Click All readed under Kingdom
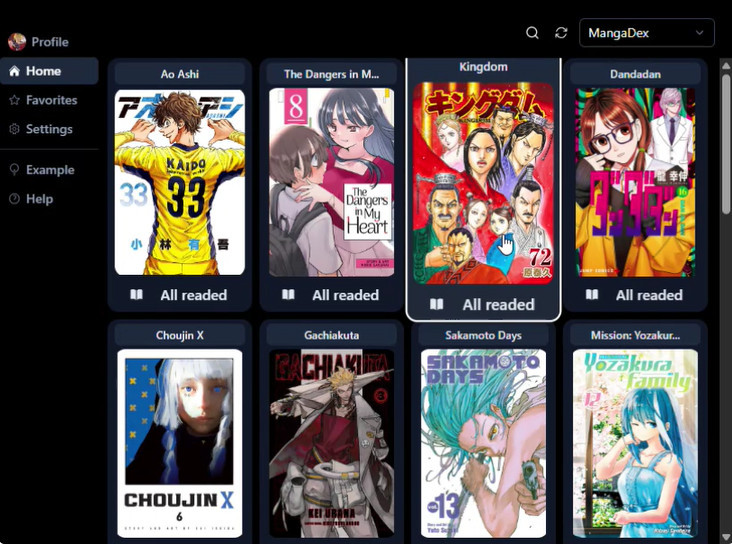 pos(499,304)
